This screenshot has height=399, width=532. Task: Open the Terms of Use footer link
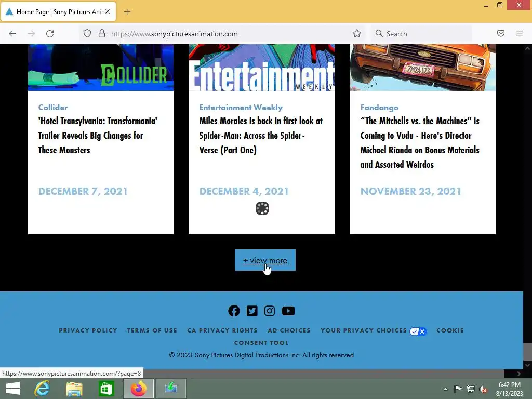tap(152, 330)
